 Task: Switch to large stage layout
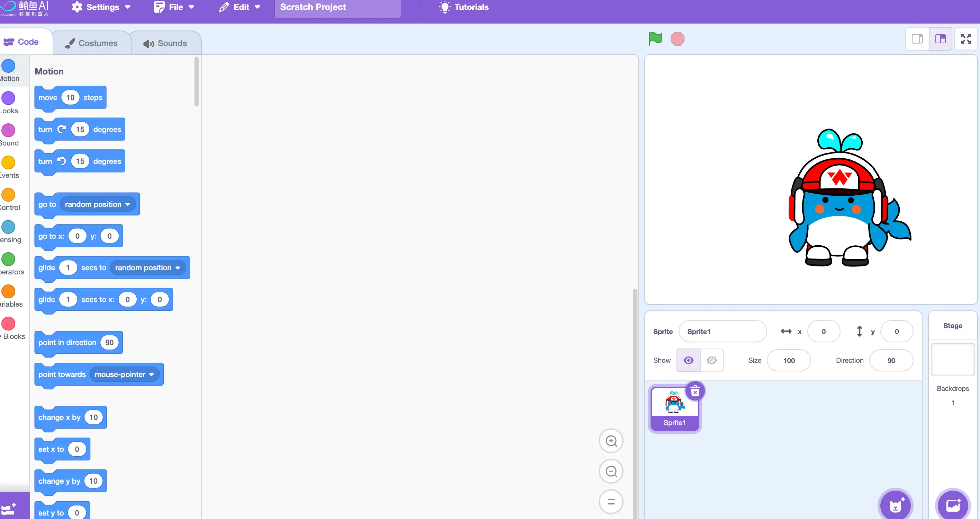coord(941,39)
